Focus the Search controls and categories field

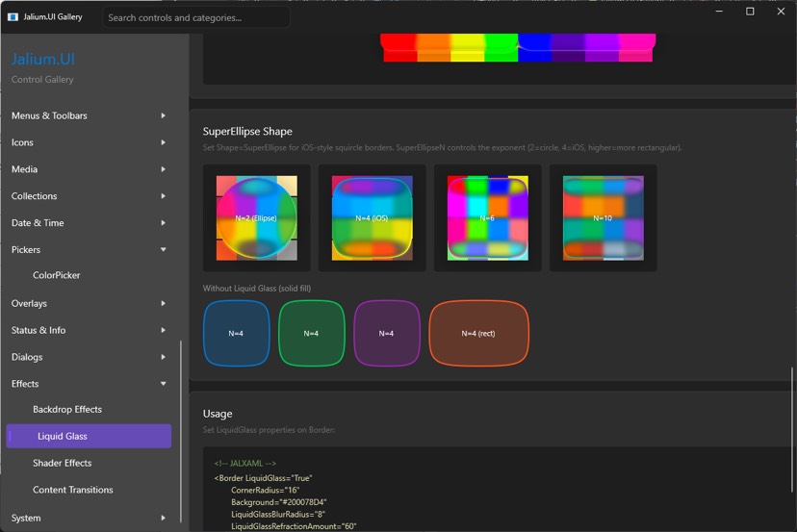point(196,17)
